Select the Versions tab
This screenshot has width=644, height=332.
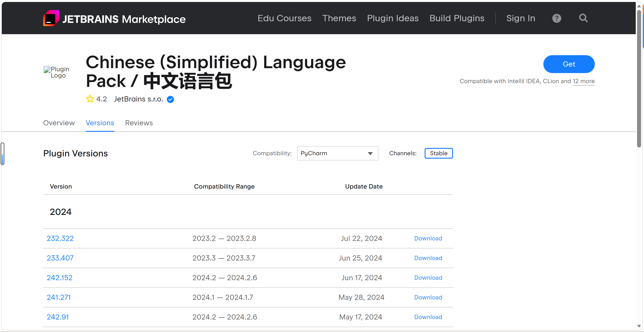(x=100, y=123)
